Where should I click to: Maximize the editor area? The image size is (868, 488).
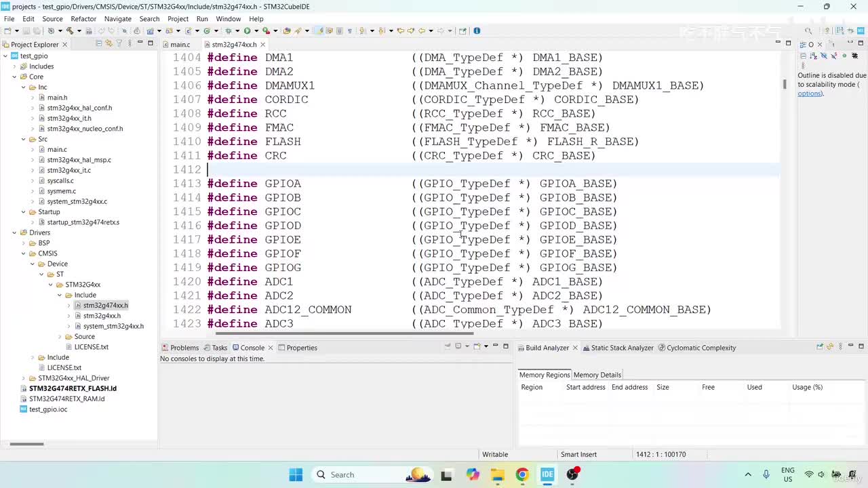click(788, 43)
